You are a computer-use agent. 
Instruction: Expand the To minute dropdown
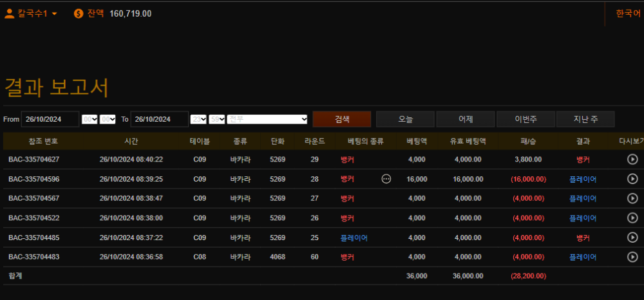click(217, 119)
